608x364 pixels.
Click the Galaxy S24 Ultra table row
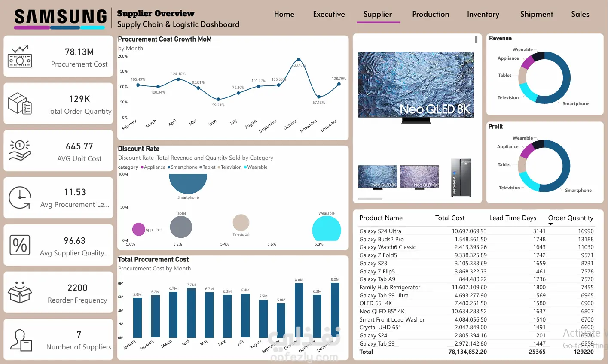[x=477, y=231]
